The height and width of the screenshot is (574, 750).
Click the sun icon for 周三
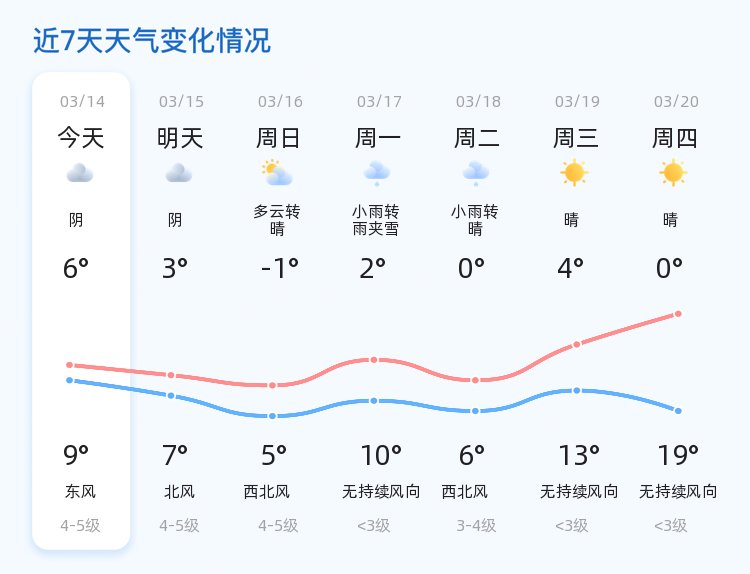[574, 173]
